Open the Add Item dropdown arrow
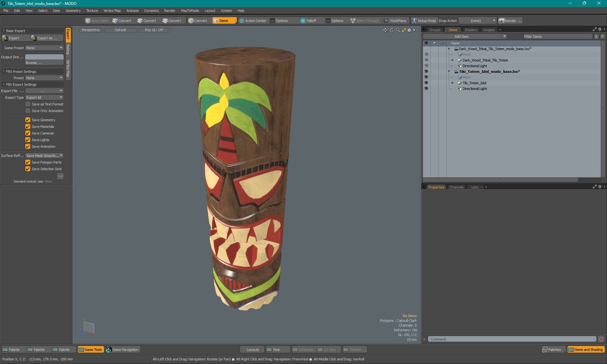Viewport: 607px width, 364px height. (504, 36)
